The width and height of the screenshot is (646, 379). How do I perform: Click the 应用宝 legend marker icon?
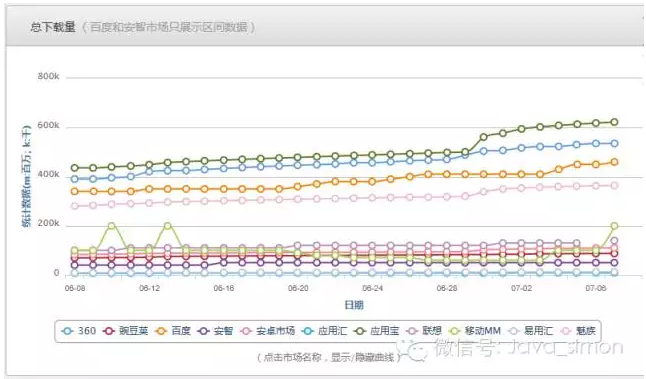tap(360, 331)
